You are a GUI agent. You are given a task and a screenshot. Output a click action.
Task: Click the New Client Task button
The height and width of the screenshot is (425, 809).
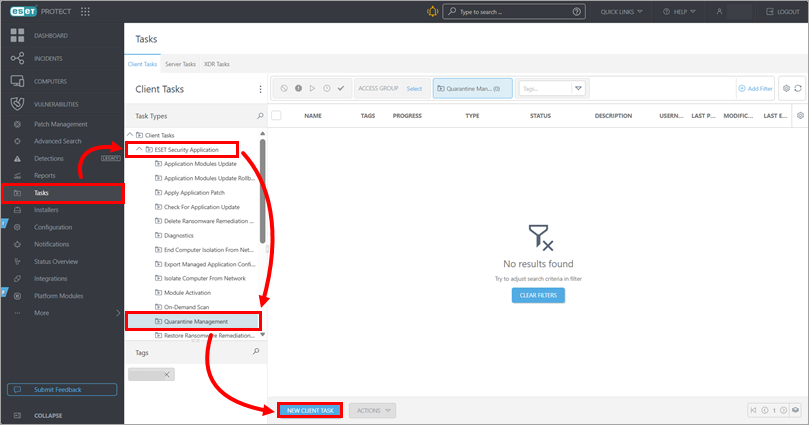tap(309, 410)
